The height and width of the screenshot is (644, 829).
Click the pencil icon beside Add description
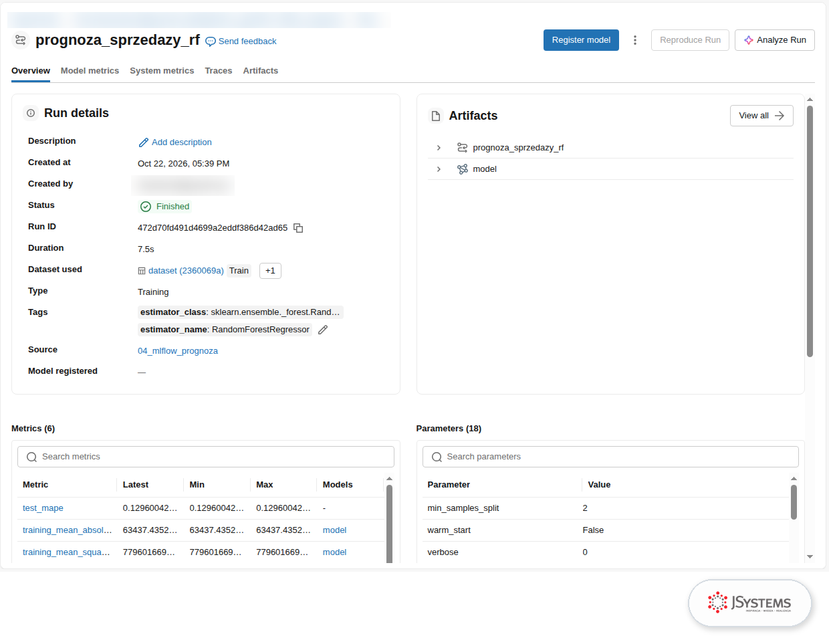143,142
